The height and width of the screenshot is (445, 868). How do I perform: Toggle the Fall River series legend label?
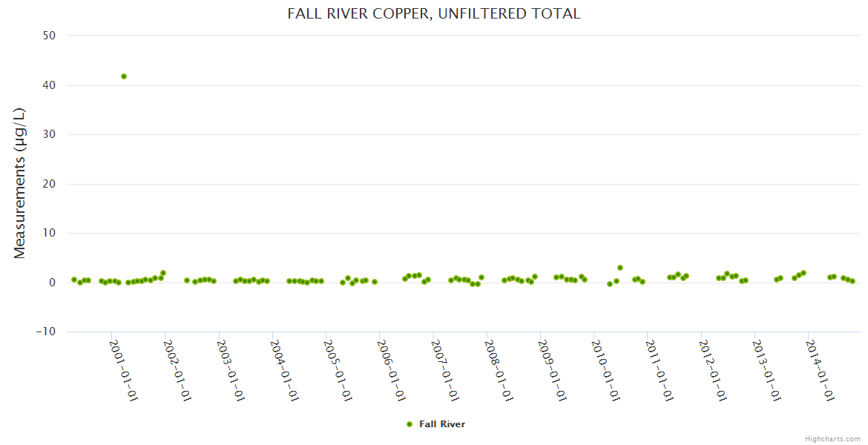pos(442,424)
